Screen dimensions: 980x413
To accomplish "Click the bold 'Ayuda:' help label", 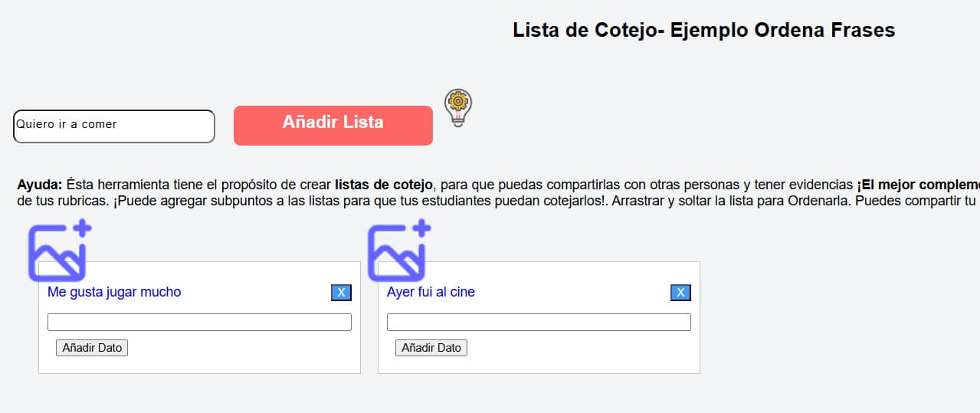I will pos(40,185).
